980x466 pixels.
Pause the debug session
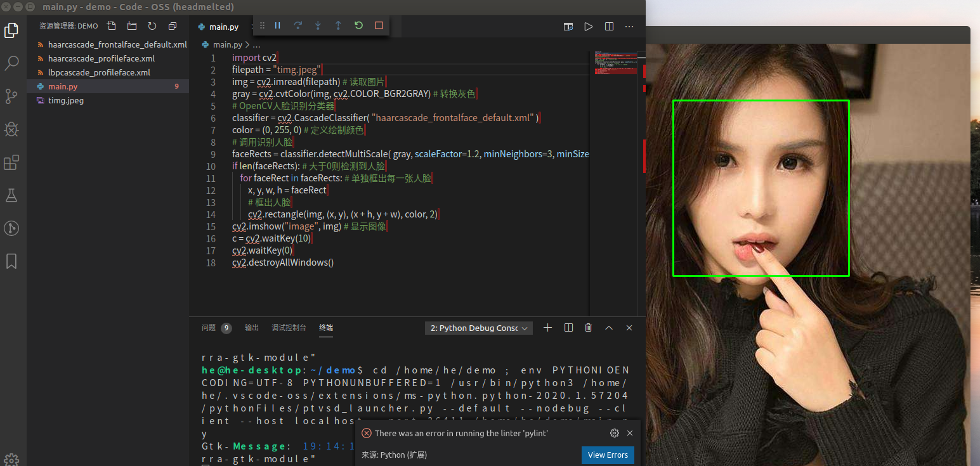[277, 25]
